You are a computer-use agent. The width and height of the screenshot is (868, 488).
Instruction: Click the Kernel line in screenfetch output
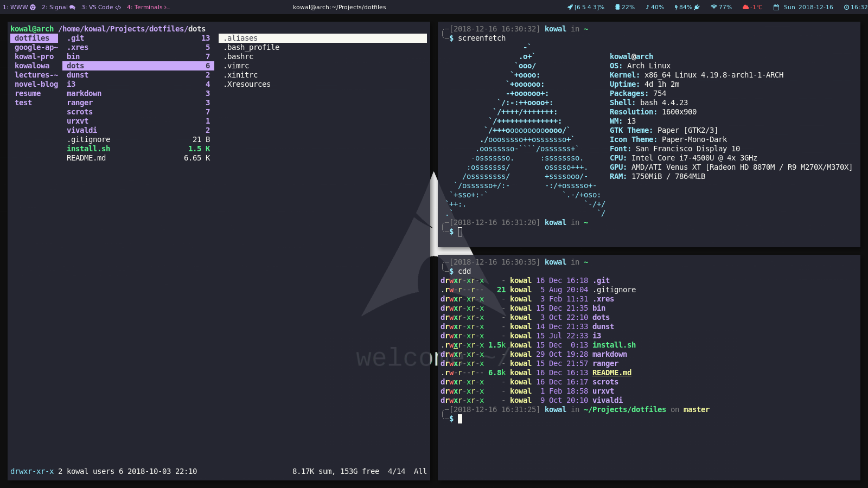tap(697, 75)
